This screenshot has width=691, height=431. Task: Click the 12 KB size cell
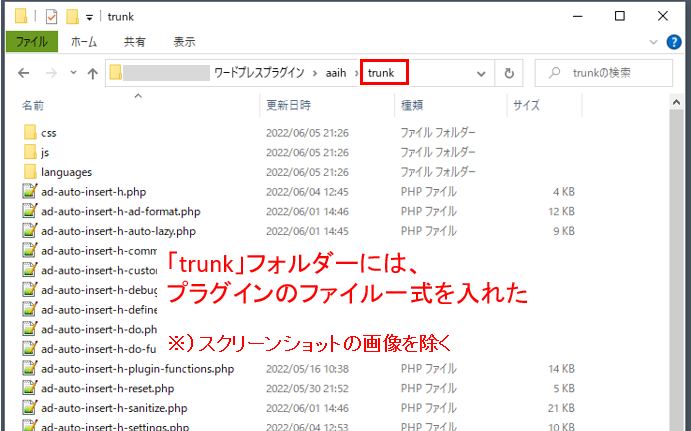point(561,212)
